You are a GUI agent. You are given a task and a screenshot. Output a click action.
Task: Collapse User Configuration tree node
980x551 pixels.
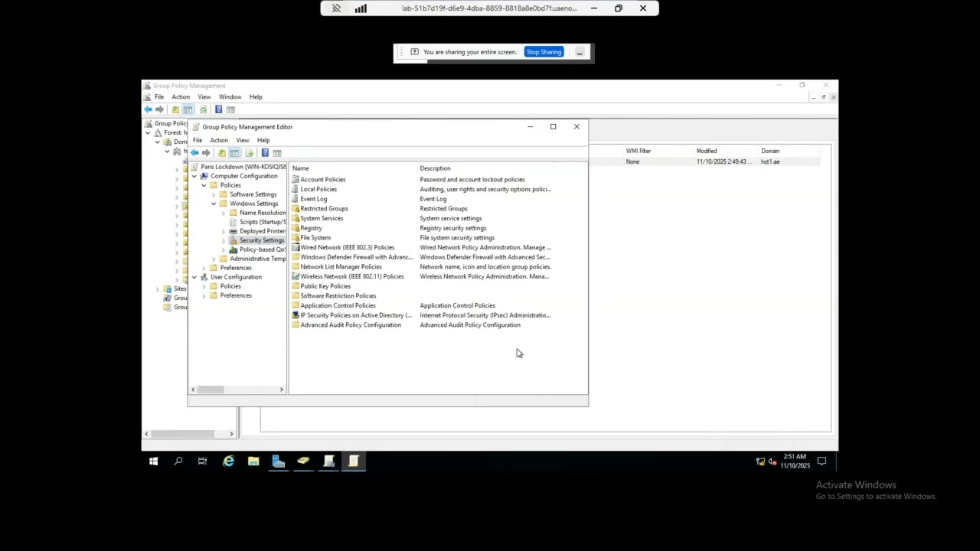194,277
